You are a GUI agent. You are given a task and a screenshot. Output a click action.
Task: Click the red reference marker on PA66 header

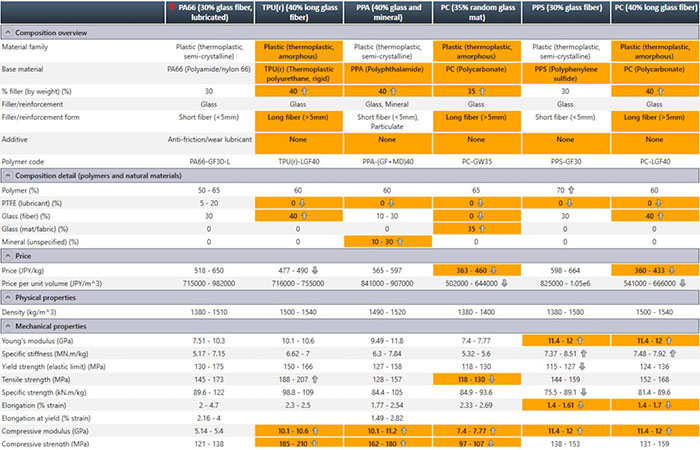coord(172,8)
